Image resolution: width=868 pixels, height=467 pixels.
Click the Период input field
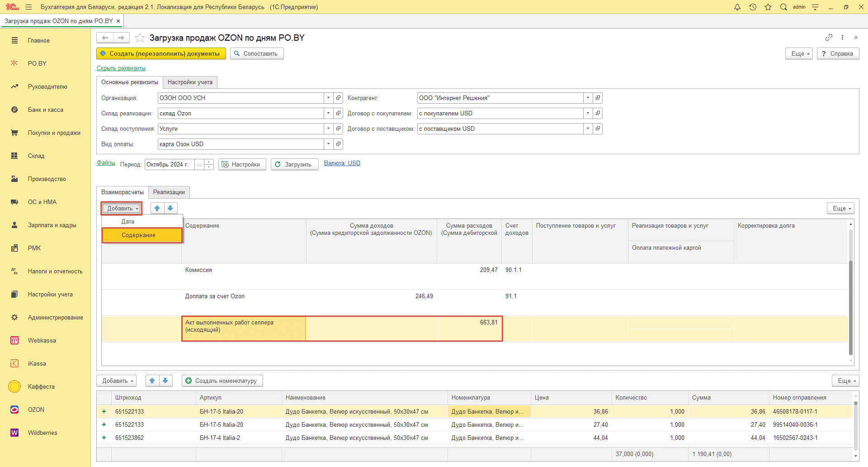pyautogui.click(x=170, y=164)
